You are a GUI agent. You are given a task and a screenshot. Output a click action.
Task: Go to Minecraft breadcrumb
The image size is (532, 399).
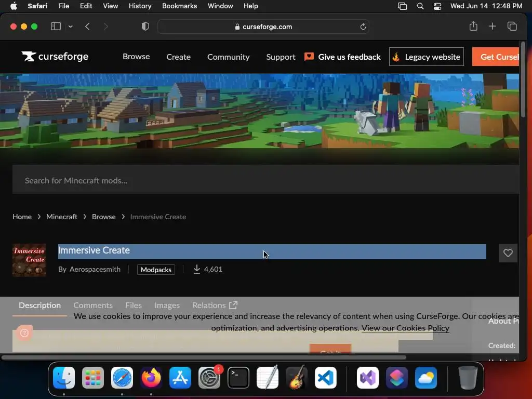point(62,217)
